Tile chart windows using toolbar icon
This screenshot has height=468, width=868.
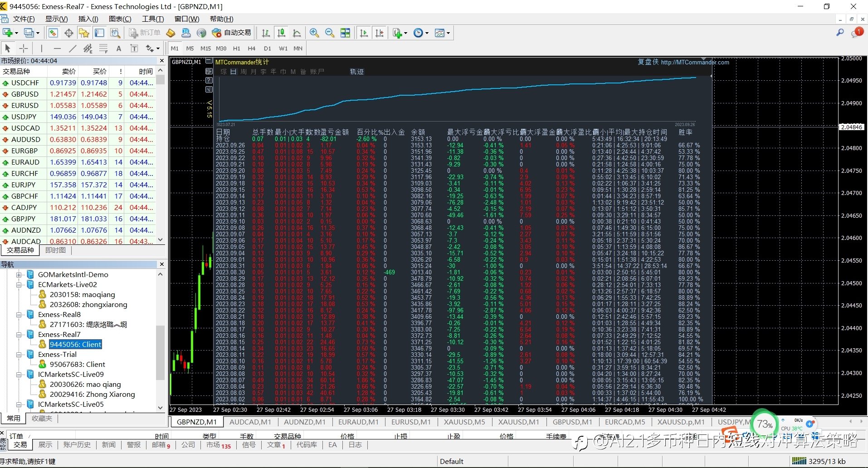tap(345, 33)
